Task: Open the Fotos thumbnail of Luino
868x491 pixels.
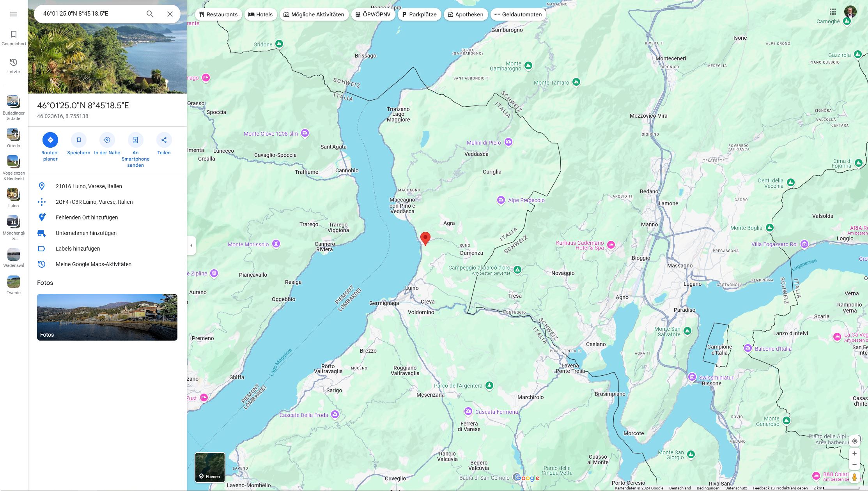Action: tap(107, 317)
